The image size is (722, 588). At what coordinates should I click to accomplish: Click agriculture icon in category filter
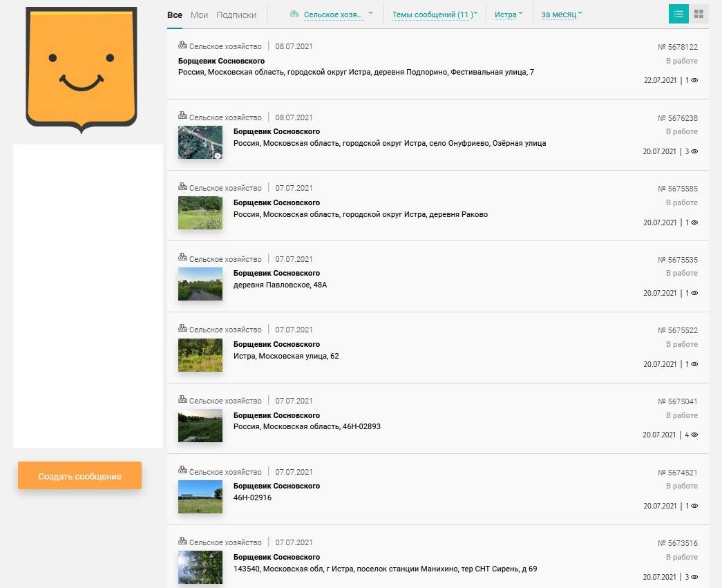click(294, 14)
